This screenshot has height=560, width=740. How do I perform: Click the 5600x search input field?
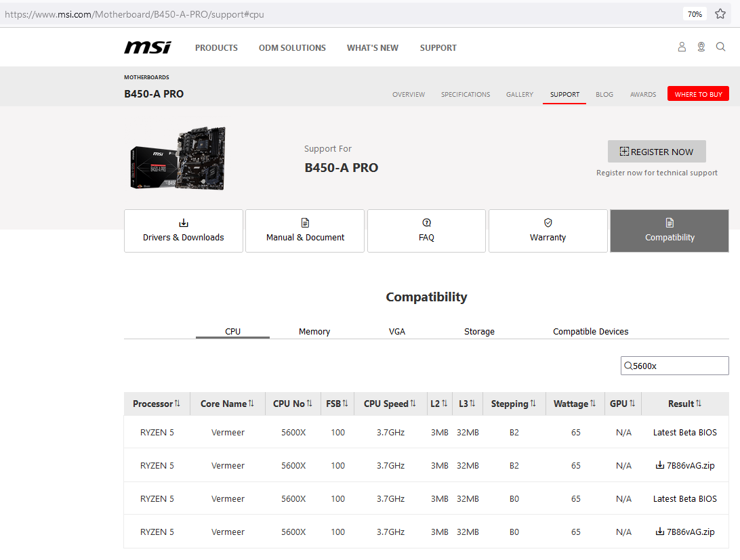pyautogui.click(x=674, y=366)
